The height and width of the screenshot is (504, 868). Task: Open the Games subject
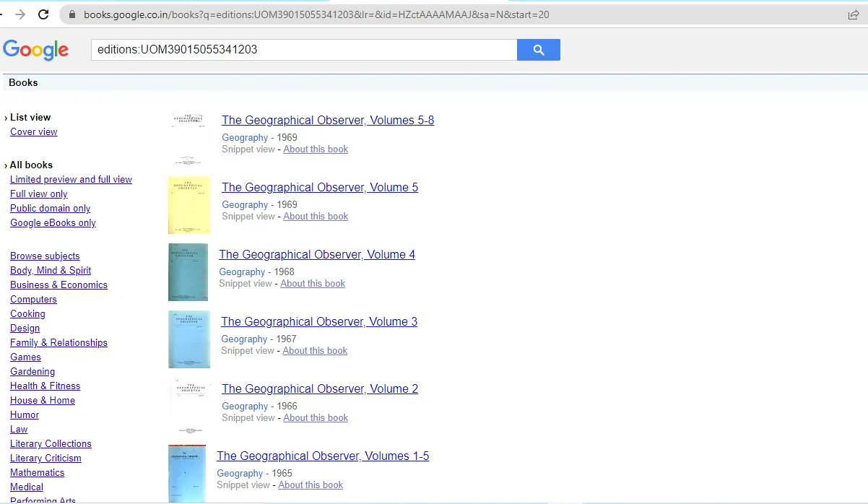[x=25, y=357]
